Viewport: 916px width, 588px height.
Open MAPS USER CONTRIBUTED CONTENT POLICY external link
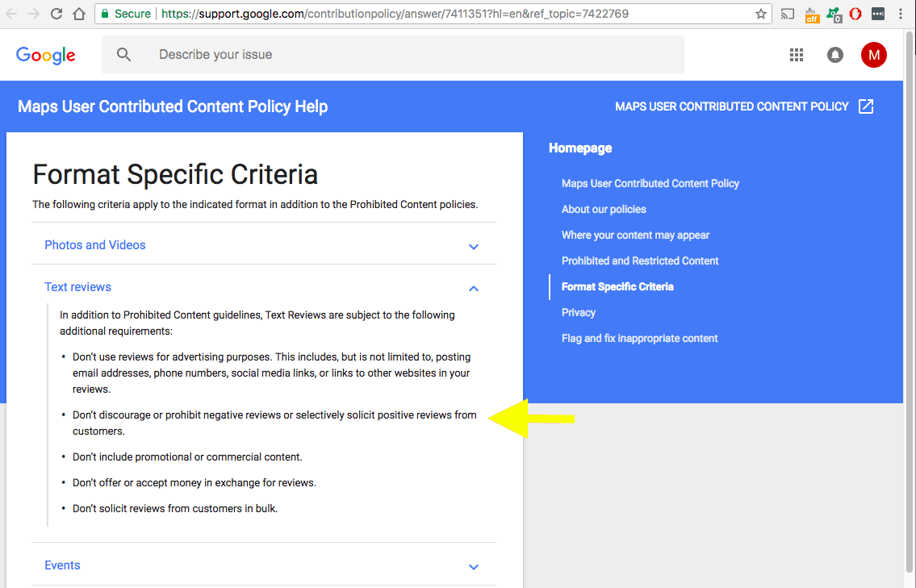click(x=743, y=106)
